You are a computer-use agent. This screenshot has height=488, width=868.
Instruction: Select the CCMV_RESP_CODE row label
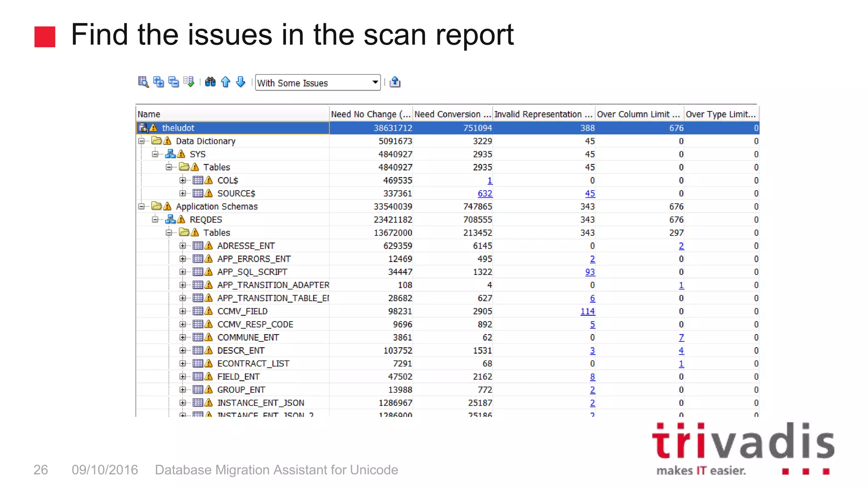pos(255,324)
